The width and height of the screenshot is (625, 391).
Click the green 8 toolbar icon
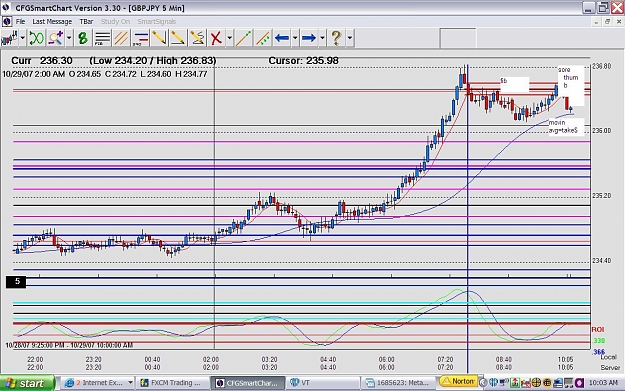(83, 38)
